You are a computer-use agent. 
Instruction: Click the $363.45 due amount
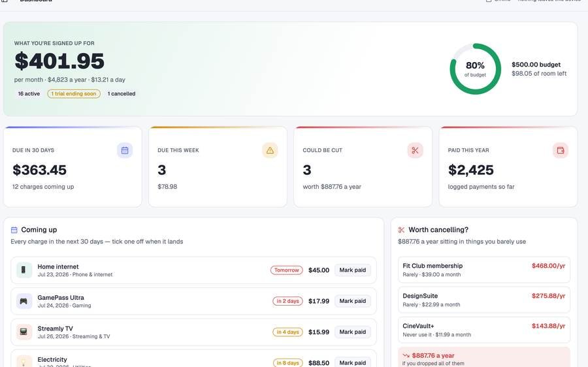[x=39, y=170]
